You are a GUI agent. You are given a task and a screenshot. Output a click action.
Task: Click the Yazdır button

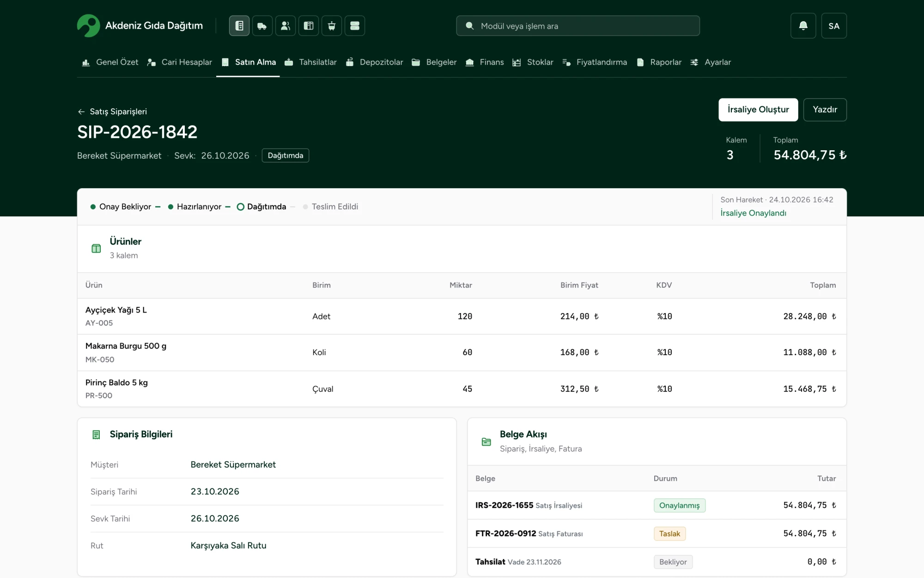coord(825,110)
